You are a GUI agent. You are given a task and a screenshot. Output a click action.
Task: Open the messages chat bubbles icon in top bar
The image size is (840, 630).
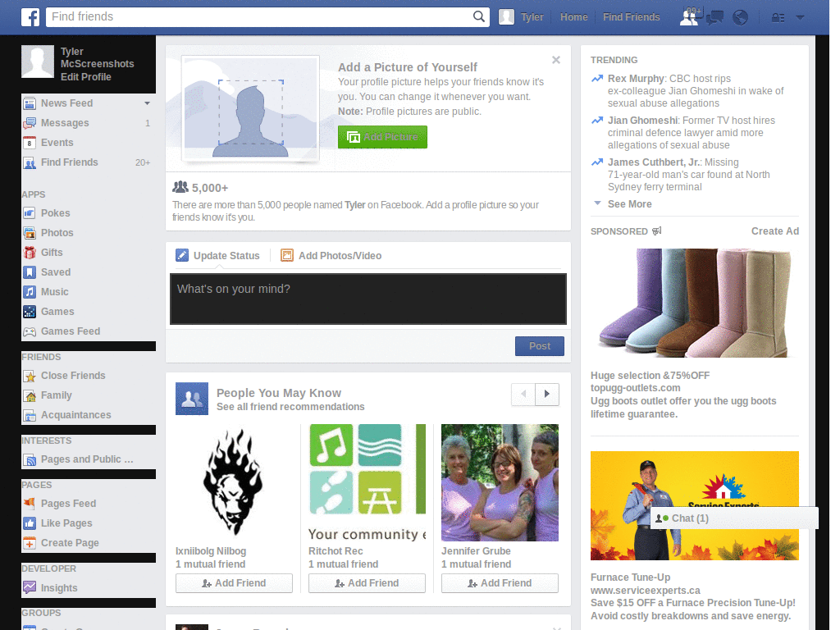coord(714,18)
